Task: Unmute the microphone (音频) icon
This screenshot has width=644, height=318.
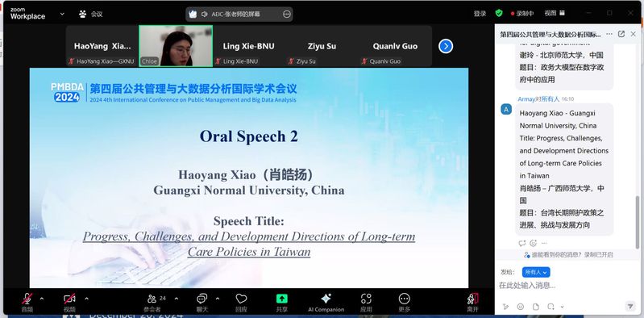Action: point(27,299)
